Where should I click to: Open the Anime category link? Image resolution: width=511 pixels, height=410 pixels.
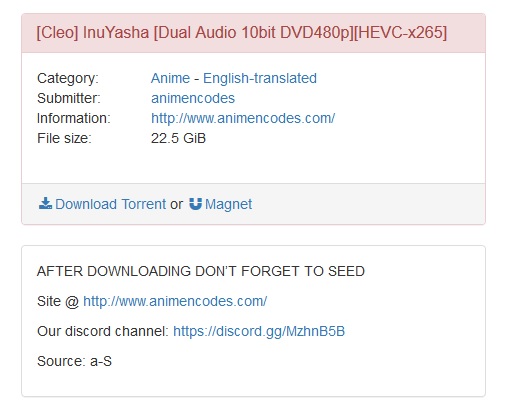click(x=170, y=78)
